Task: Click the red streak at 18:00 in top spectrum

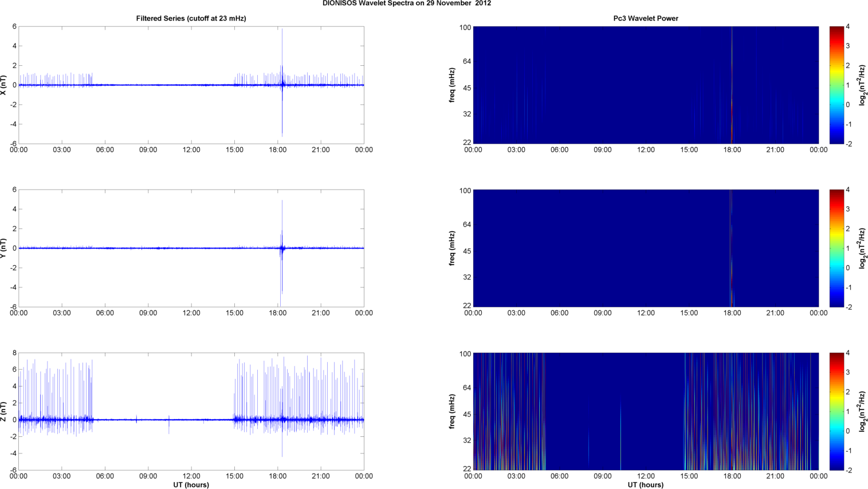Action: pos(732,85)
